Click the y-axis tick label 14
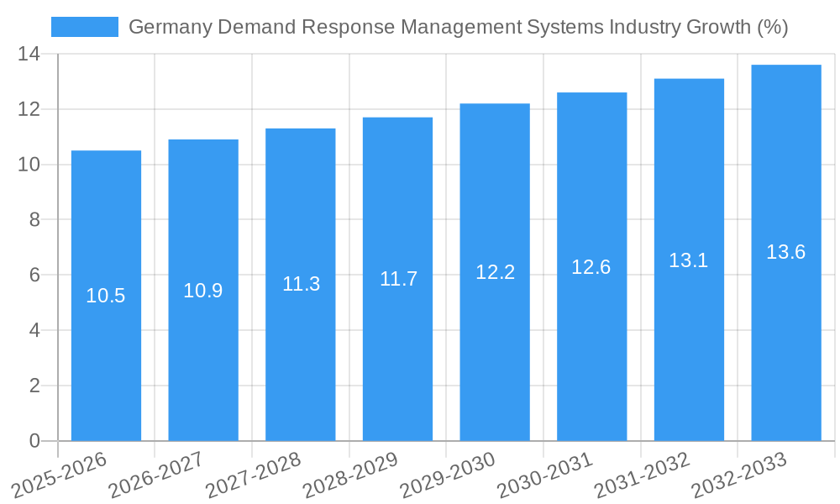The image size is (840, 504). click(x=29, y=54)
